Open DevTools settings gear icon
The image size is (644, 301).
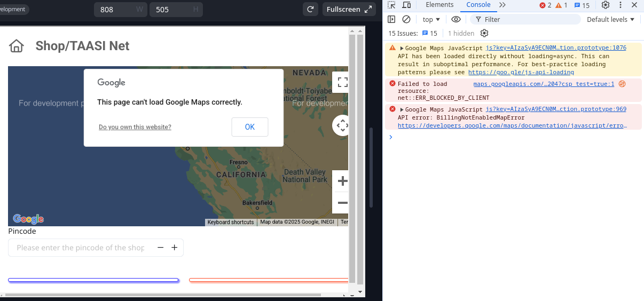(x=605, y=5)
